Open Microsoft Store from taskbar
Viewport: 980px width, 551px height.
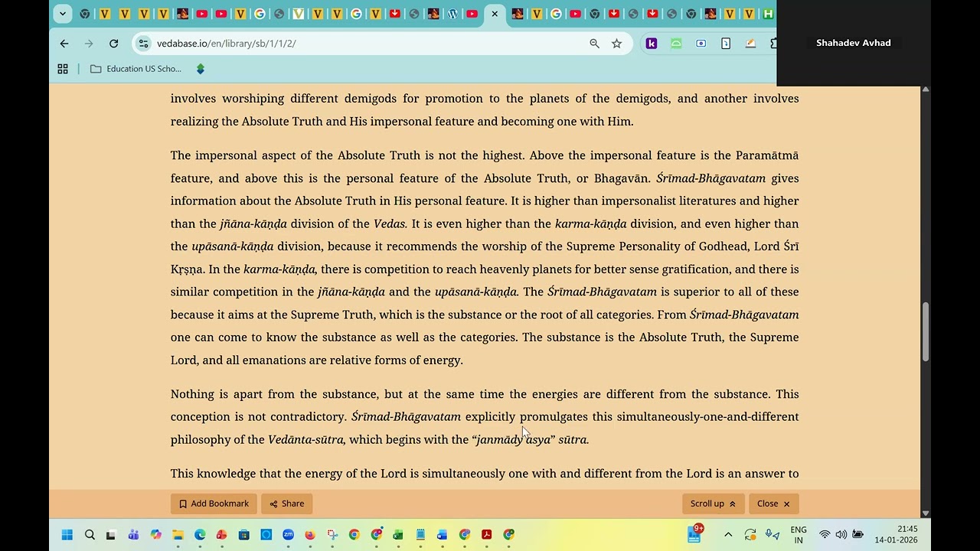243,535
